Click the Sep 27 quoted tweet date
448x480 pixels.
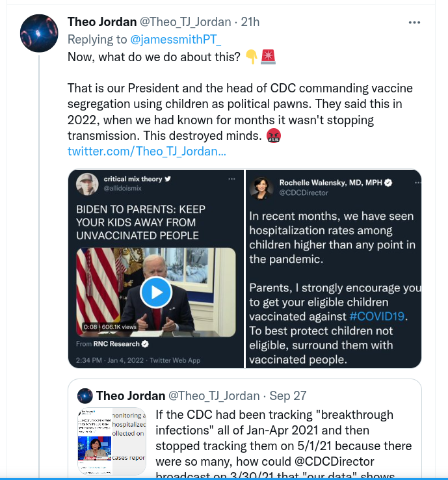287,396
